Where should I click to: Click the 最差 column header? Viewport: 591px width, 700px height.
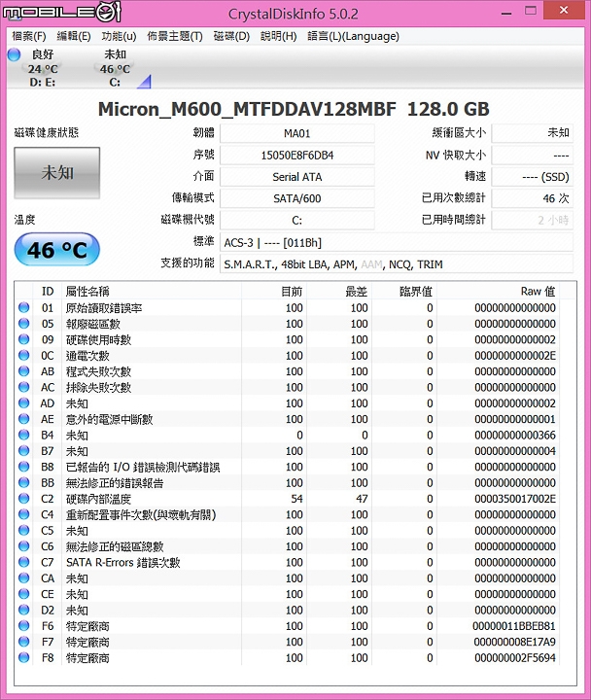pyautogui.click(x=339, y=291)
